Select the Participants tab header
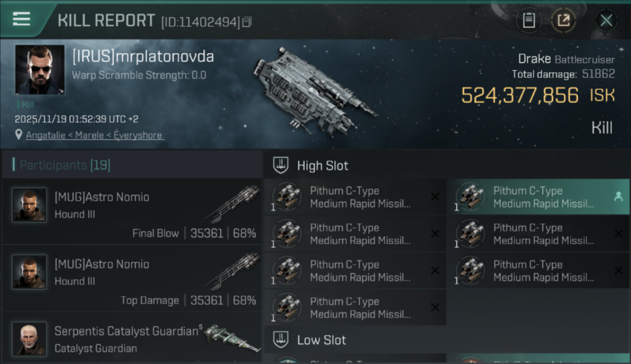This screenshot has width=631, height=364. (x=65, y=165)
